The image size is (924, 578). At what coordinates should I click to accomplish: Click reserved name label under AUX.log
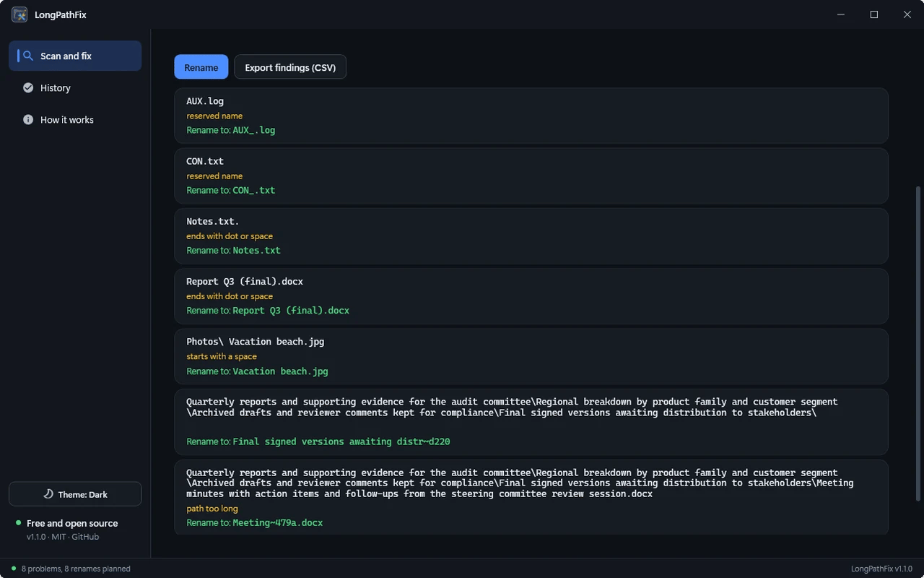(x=214, y=116)
